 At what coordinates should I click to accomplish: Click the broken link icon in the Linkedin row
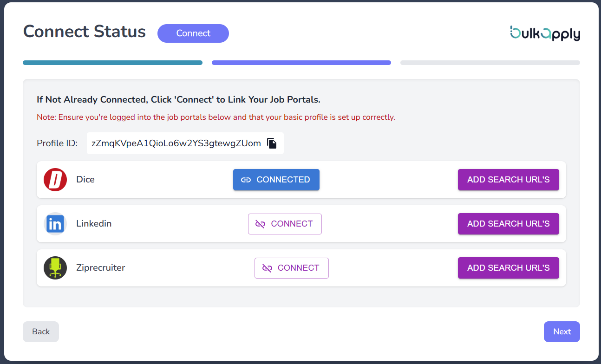tap(261, 224)
